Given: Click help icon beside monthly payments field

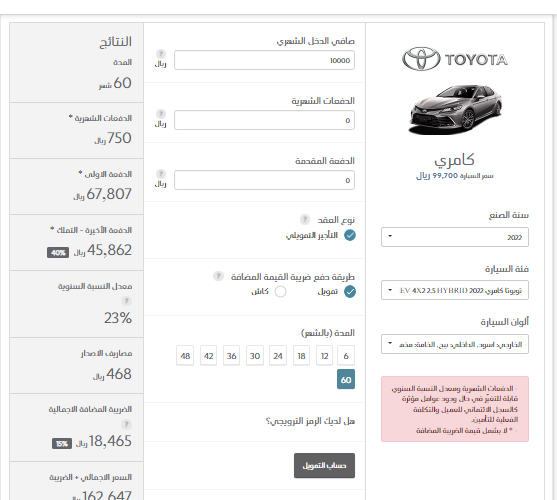Looking at the screenshot, I should point(161,114).
